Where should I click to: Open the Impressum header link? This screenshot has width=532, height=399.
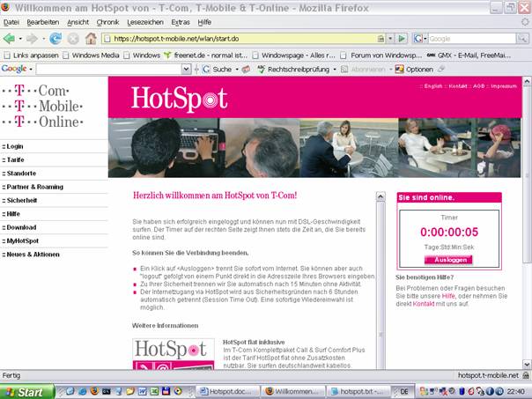pyautogui.click(x=504, y=86)
